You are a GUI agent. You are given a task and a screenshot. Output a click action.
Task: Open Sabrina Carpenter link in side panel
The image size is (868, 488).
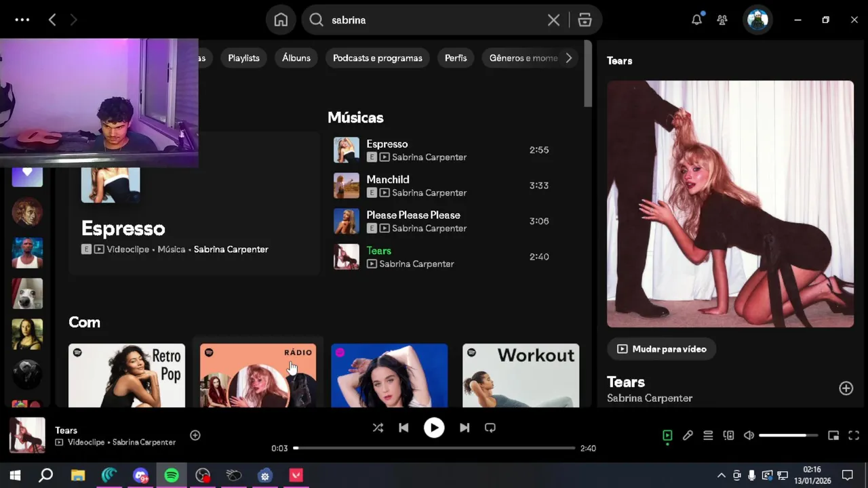pos(650,399)
